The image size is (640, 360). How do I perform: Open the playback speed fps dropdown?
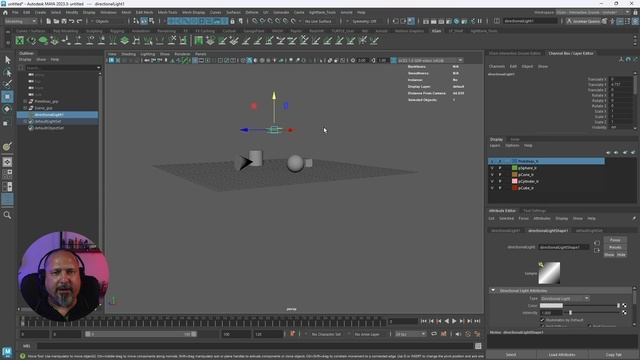coord(410,334)
